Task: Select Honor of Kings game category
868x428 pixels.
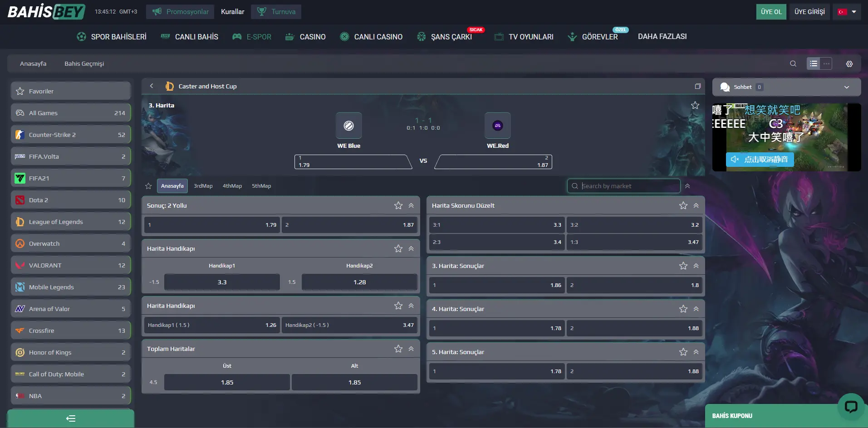Action: [71, 352]
